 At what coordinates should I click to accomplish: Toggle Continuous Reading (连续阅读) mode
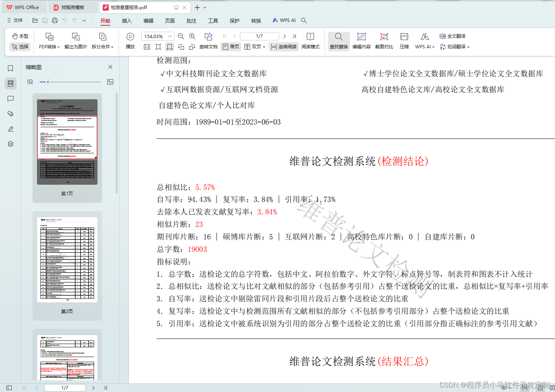[284, 47]
